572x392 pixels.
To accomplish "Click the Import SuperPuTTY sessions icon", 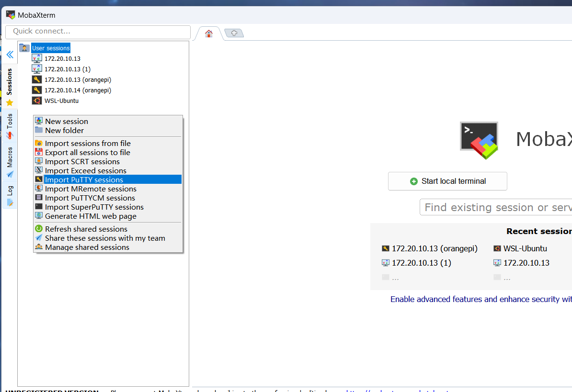I will tap(39, 206).
